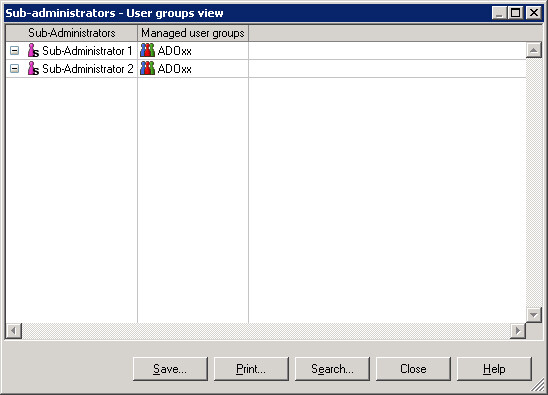Select ADOxx group icon in second row

click(x=147, y=69)
